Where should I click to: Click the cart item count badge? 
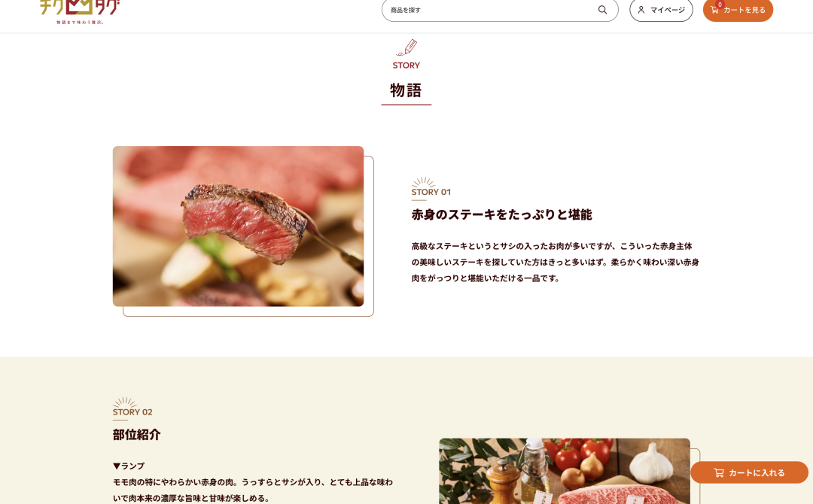tap(720, 5)
